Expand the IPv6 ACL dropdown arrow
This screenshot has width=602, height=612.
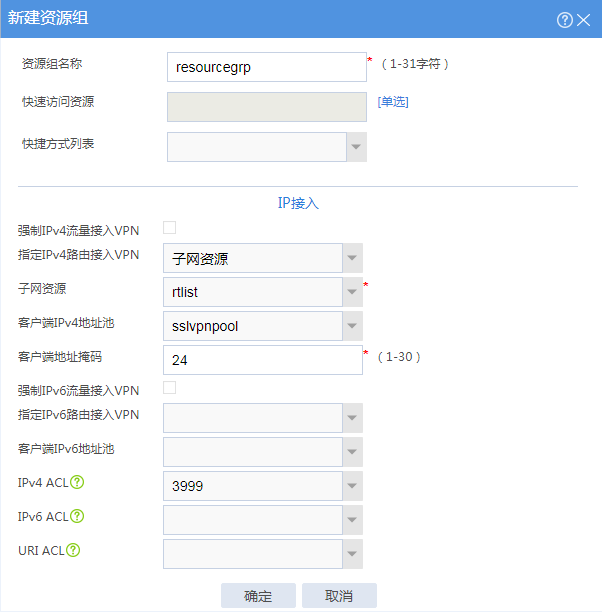coord(352,520)
